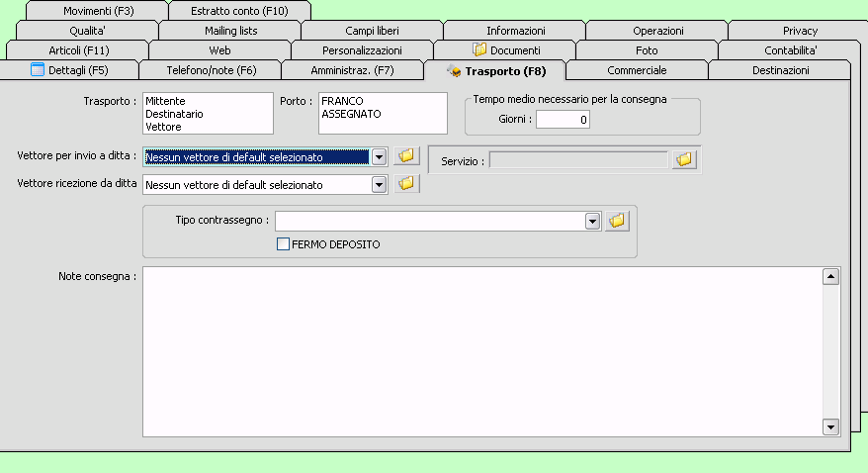Screen dimensions: 868x473
Task: Open the Articoli (F11) tab
Action: click(x=78, y=50)
